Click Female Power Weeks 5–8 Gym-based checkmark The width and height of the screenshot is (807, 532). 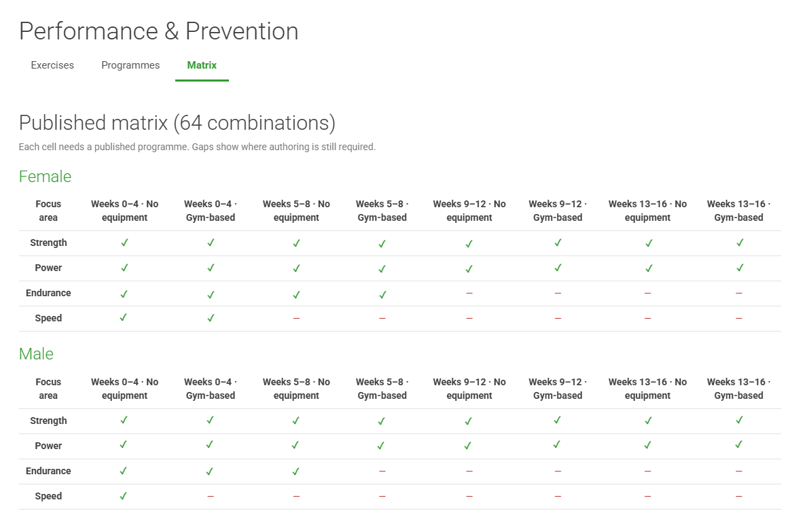point(382,268)
